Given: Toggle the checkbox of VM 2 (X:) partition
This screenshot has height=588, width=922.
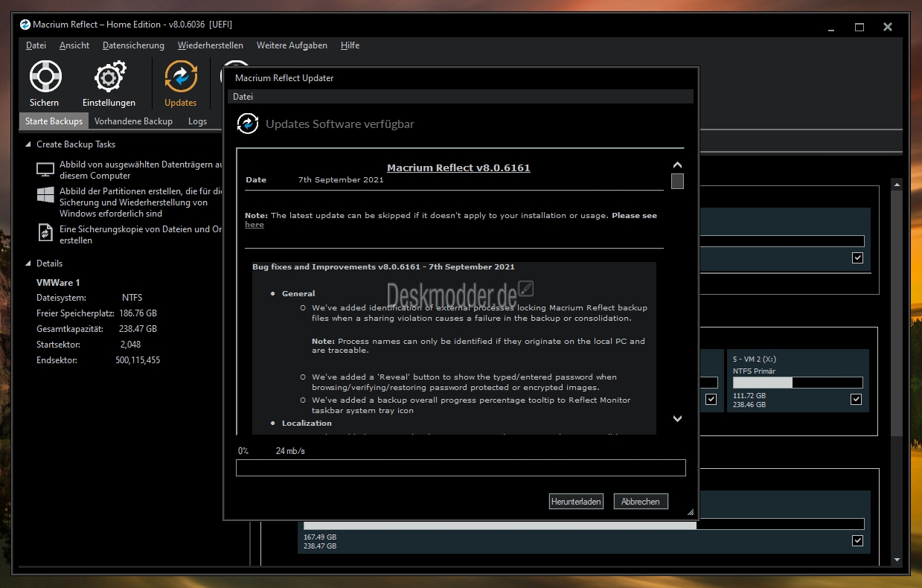Looking at the screenshot, I should (x=857, y=400).
